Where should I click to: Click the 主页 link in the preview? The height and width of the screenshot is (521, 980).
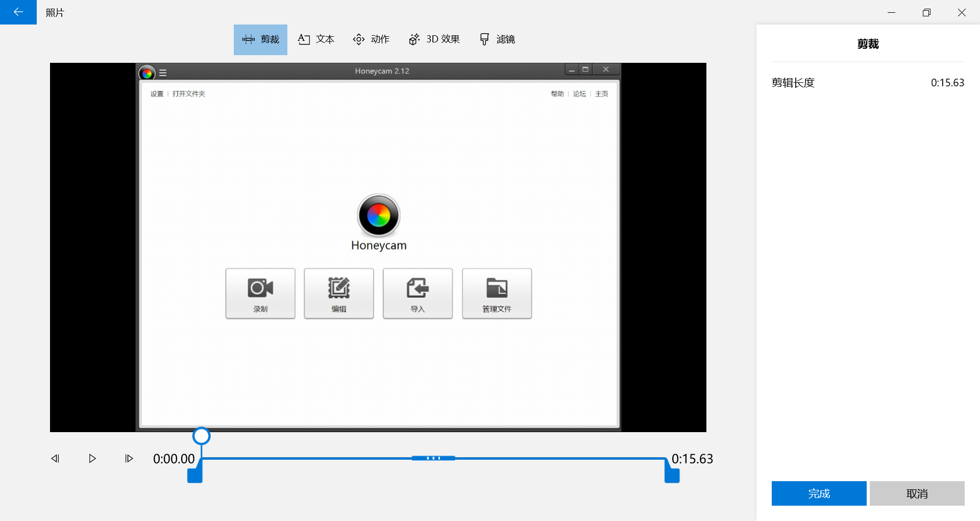pos(602,94)
